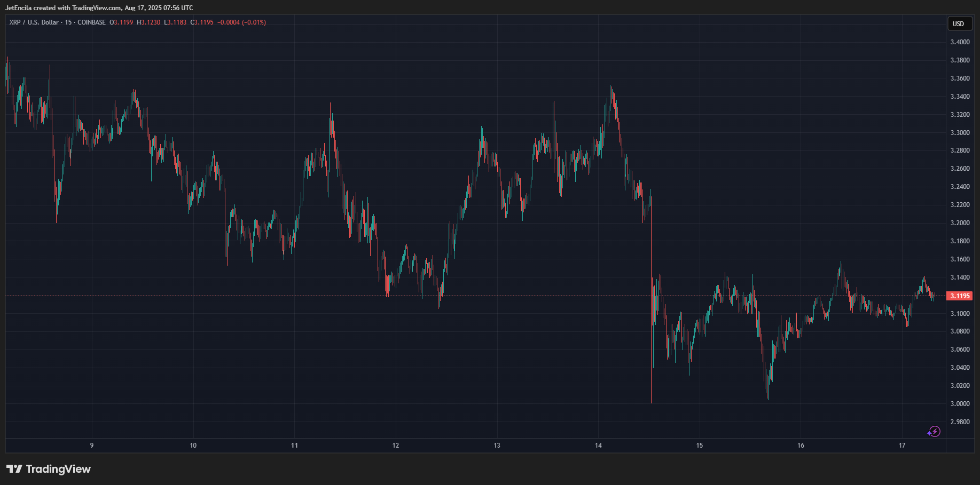Image resolution: width=980 pixels, height=485 pixels.
Task: Click the purple lightning bolt icon
Action: pos(934,431)
